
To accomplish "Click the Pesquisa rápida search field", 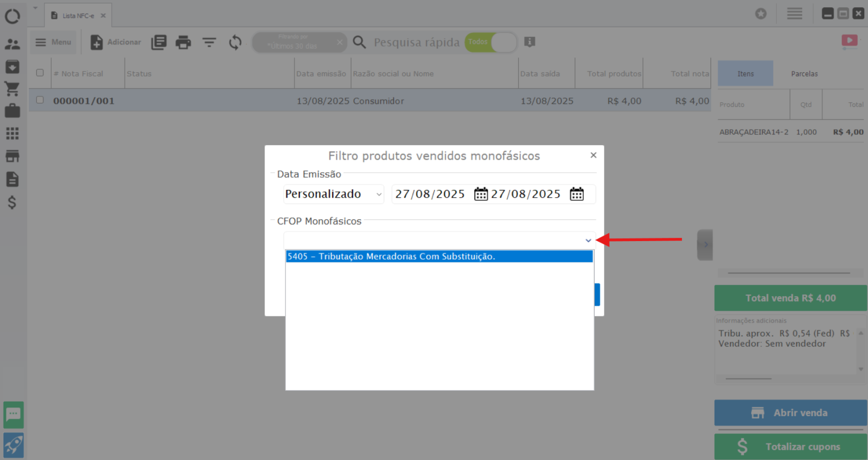I will pyautogui.click(x=416, y=42).
